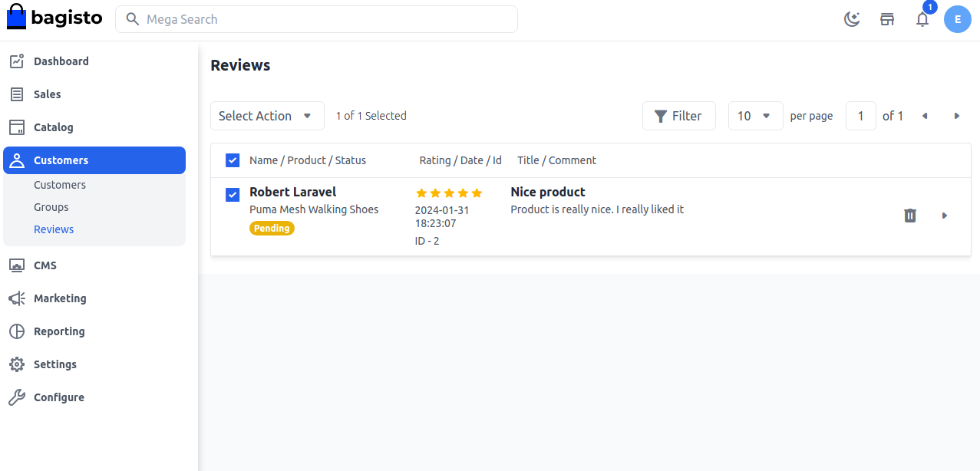Click the Mega Search field
Screen dimensions: 980x471
point(316,19)
